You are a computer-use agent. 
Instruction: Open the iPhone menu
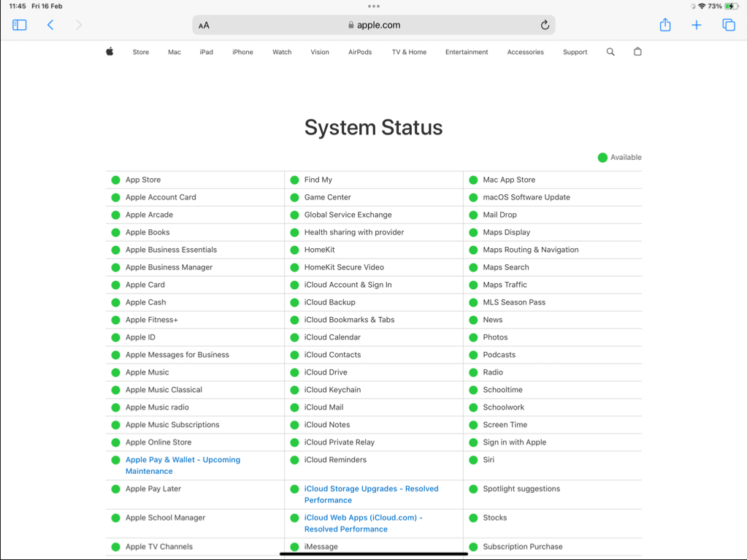pyautogui.click(x=242, y=52)
